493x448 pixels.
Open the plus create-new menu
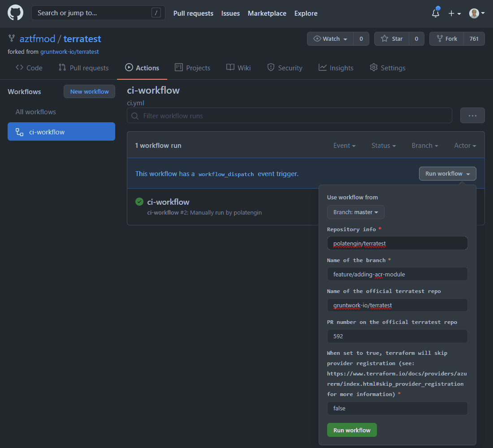click(454, 13)
